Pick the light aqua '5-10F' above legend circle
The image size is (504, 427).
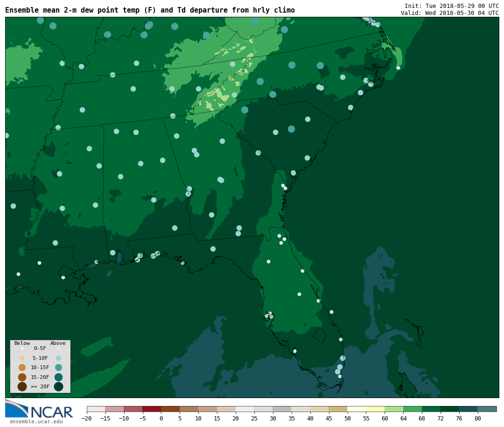(58, 358)
